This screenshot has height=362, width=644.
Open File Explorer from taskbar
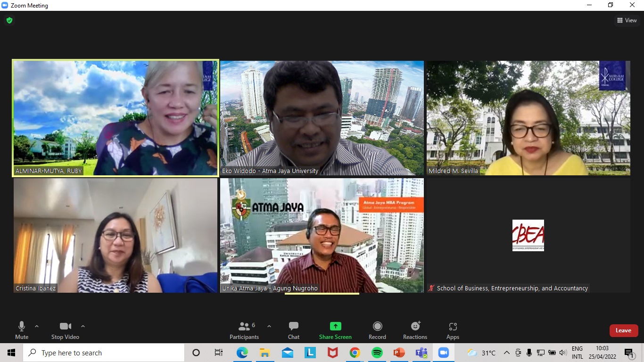(x=264, y=353)
